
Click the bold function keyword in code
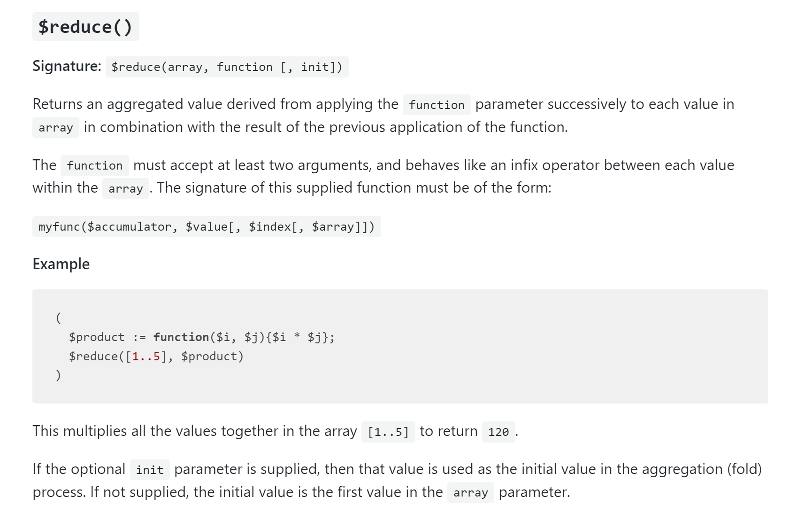point(181,337)
